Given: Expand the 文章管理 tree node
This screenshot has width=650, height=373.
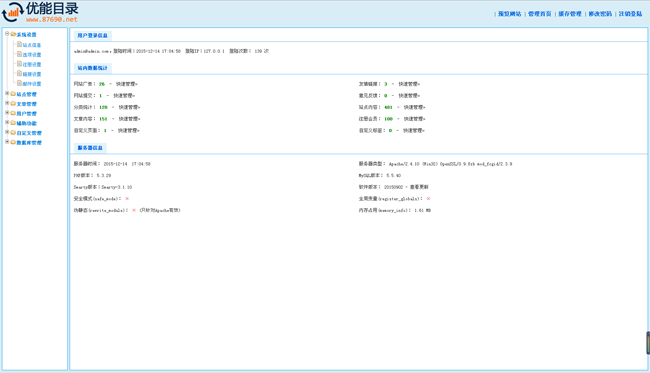Looking at the screenshot, I should [x=7, y=103].
